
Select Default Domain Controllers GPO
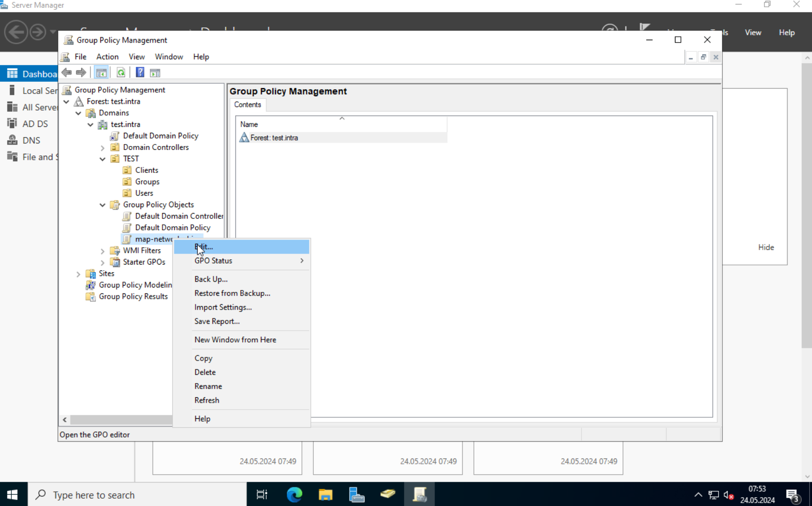point(179,216)
